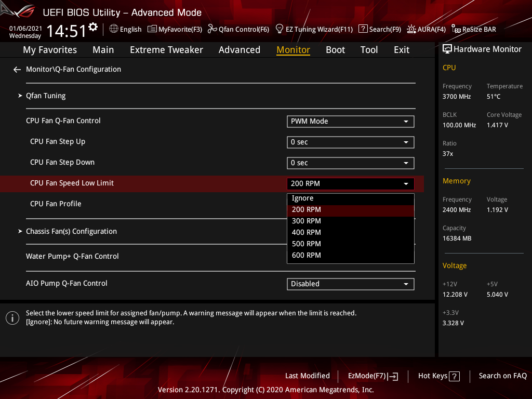This screenshot has width=532, height=399.
Task: Click the globe language icon
Action: 114,29
